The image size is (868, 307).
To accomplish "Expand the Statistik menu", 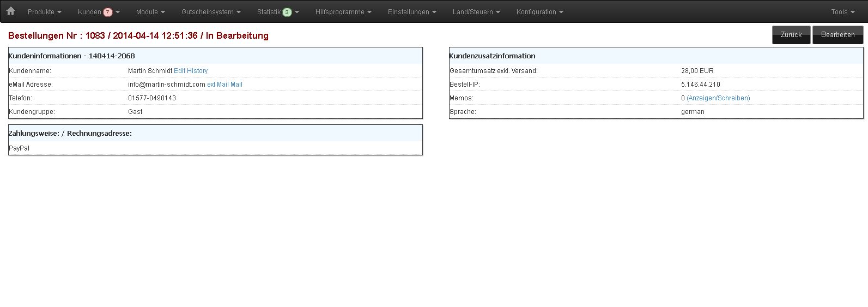I will (x=269, y=12).
